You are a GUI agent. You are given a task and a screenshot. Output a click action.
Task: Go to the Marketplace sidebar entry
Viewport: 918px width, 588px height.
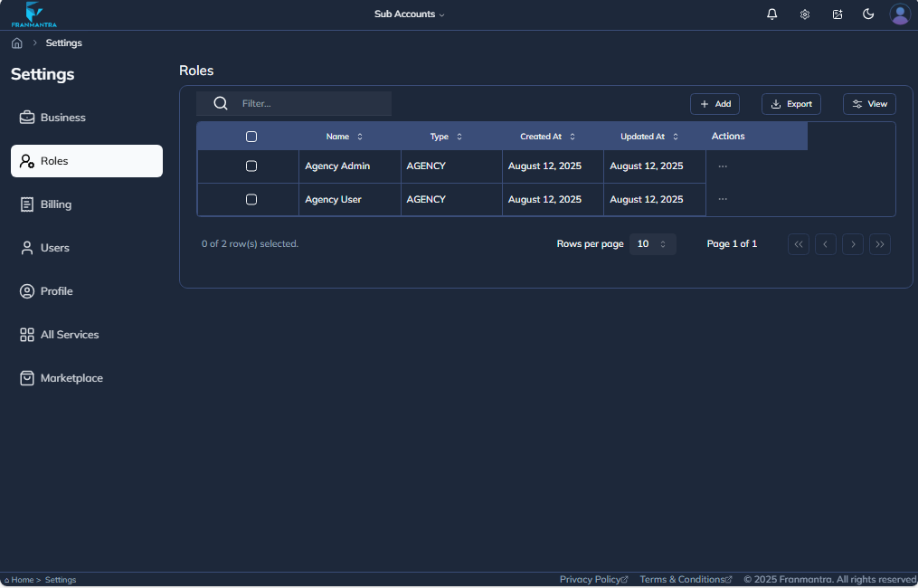pos(71,377)
